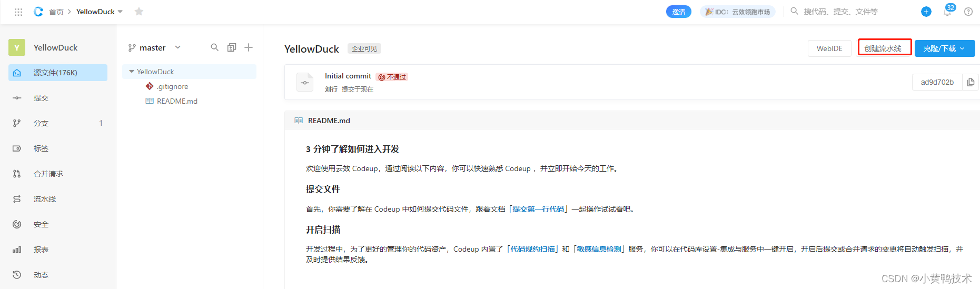Screen dimensions: 980x289
Task: Click the 企业可见 visibility badge
Action: coord(364,48)
